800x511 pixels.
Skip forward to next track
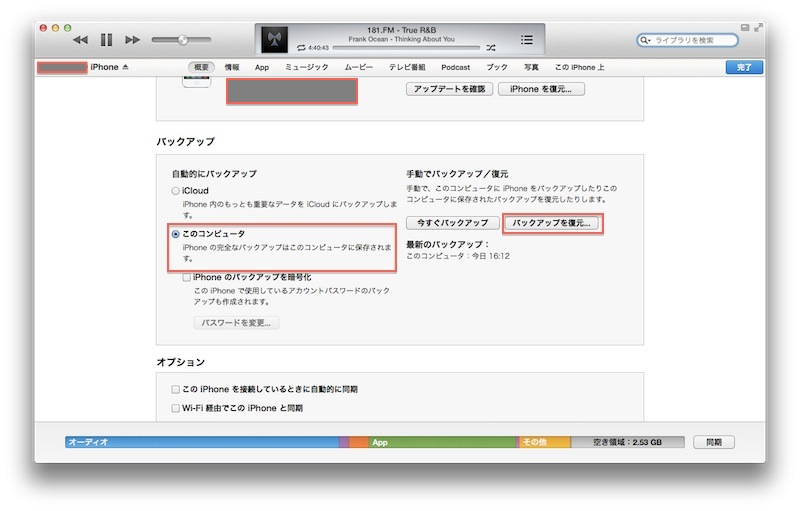[133, 40]
